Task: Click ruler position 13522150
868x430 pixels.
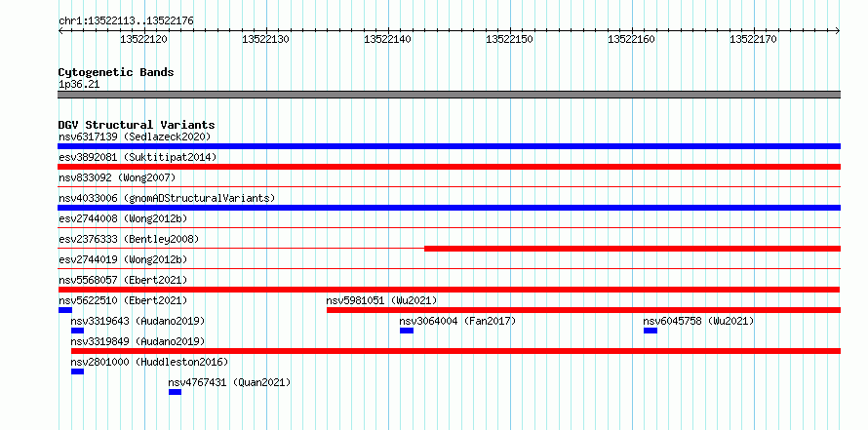Action: click(x=509, y=39)
